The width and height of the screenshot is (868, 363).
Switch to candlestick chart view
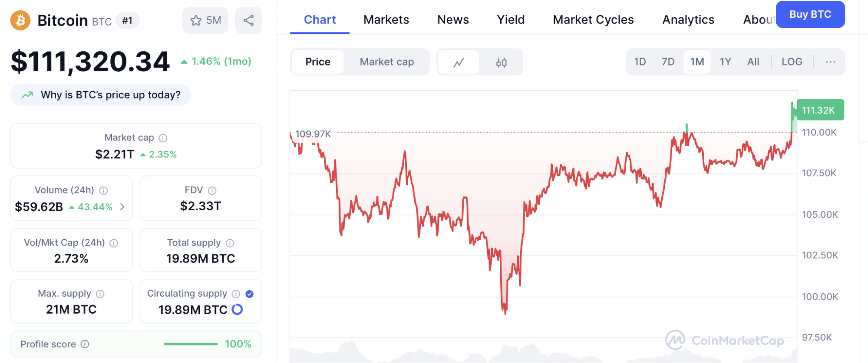(x=502, y=62)
